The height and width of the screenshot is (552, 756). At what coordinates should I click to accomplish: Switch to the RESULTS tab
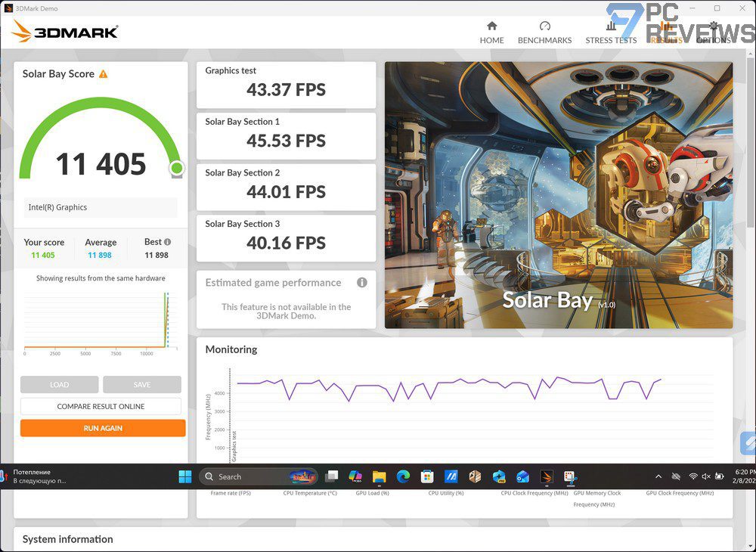[666, 33]
